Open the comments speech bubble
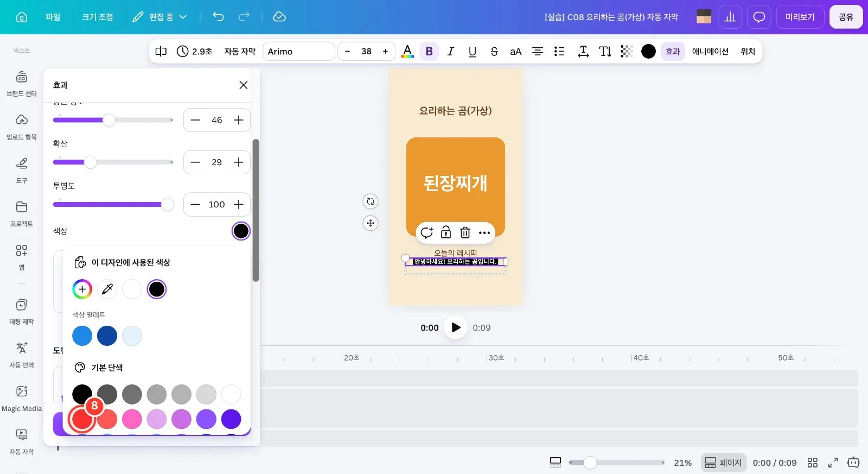The height and width of the screenshot is (474, 868). point(759,17)
